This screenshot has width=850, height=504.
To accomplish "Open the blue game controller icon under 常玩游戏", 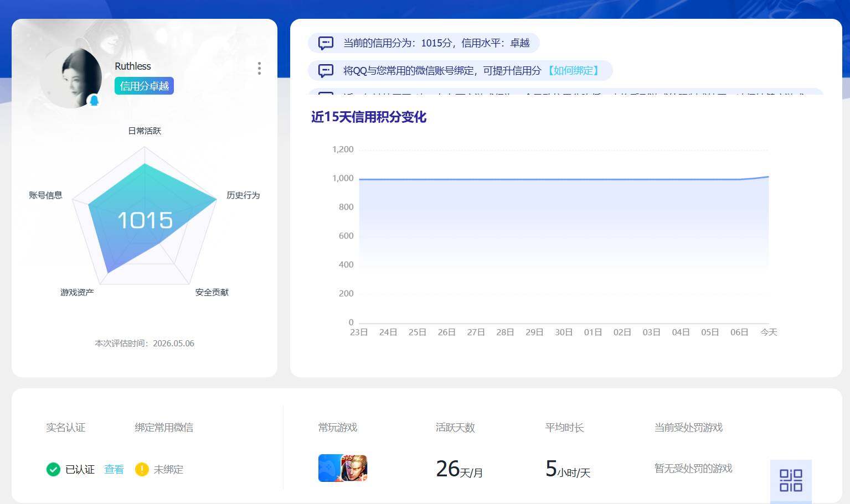I will [x=329, y=468].
